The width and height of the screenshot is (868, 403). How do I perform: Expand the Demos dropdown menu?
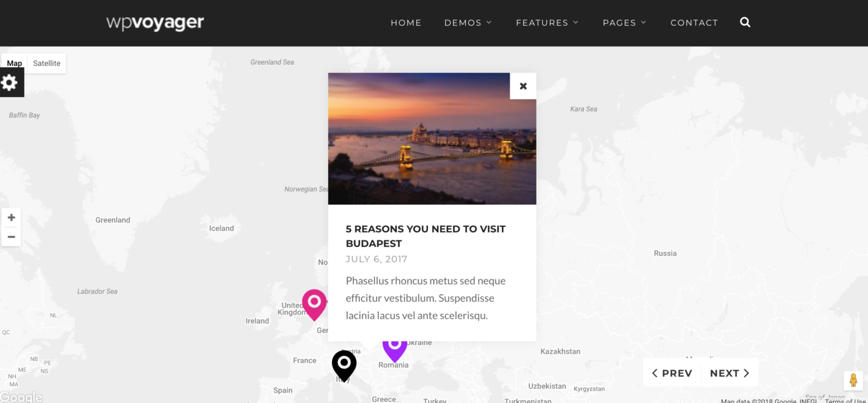(468, 23)
